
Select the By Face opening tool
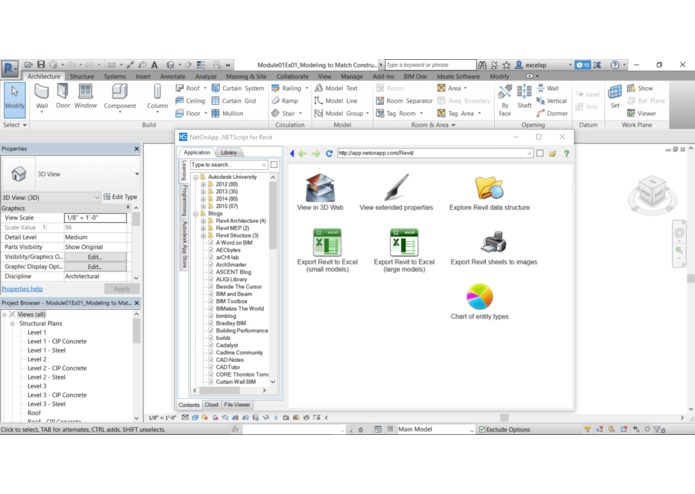click(x=505, y=101)
